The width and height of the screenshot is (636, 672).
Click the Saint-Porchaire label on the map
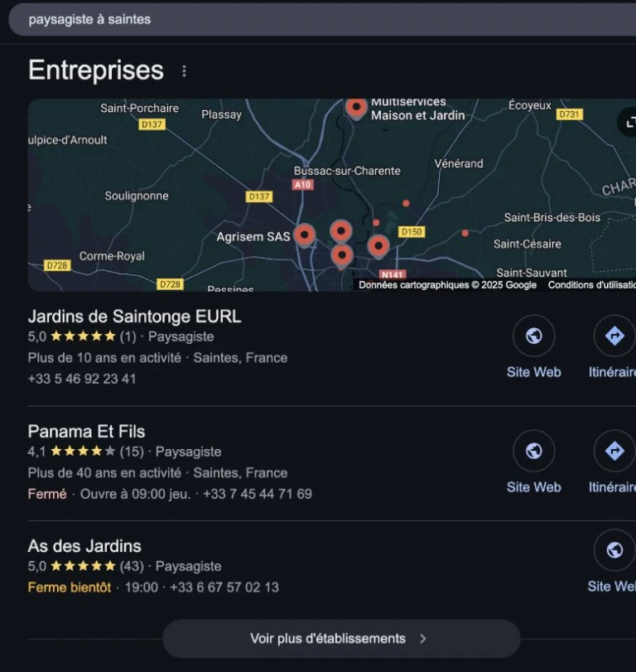[140, 108]
